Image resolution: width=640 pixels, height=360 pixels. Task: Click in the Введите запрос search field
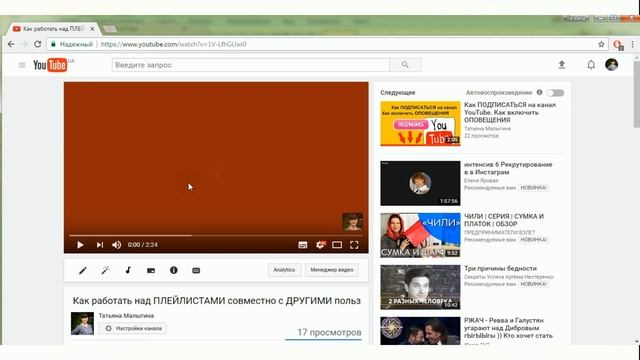[x=251, y=65]
